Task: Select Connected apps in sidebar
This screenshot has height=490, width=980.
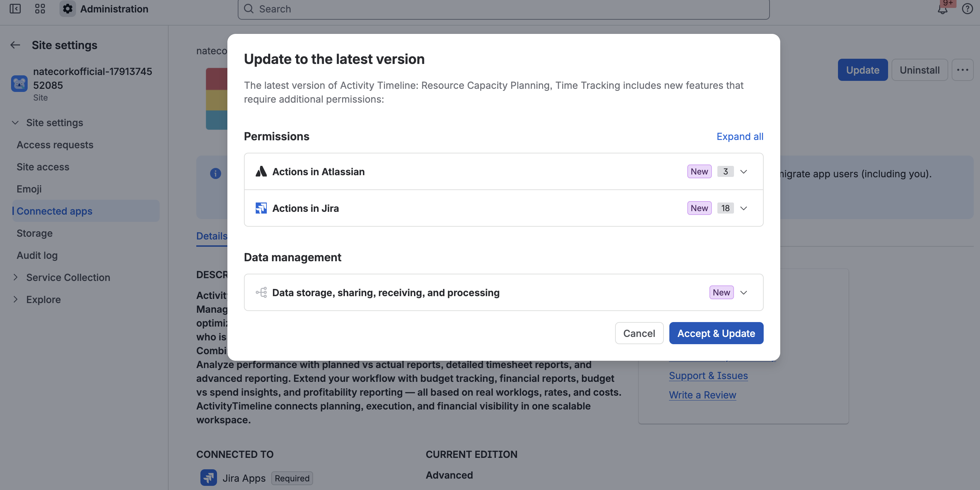Action: 86,211
